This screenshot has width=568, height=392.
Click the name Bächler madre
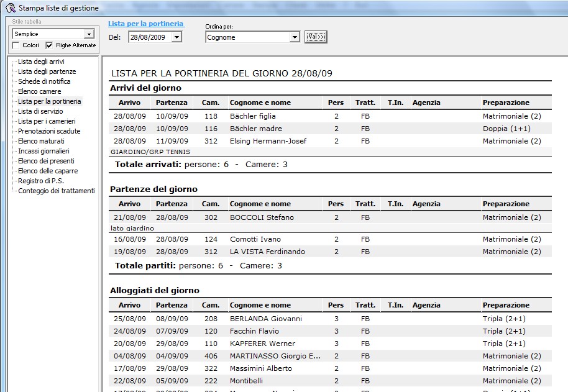(256, 129)
